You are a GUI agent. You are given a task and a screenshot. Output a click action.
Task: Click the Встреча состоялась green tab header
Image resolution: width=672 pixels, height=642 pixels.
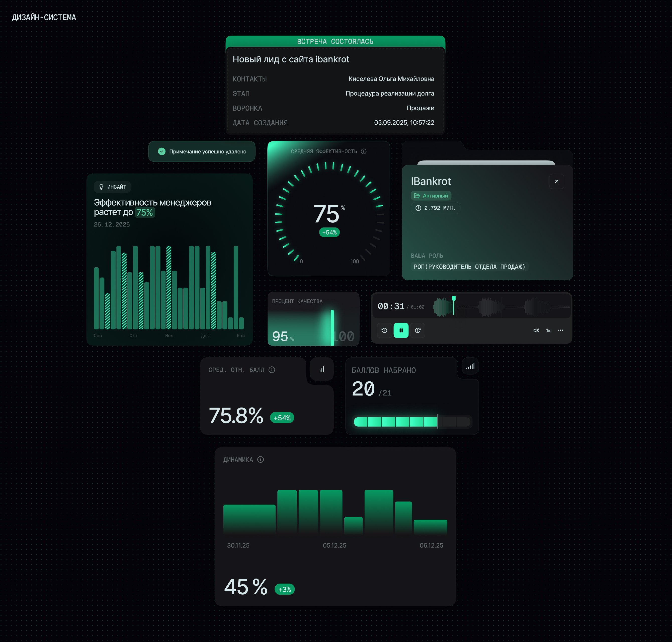point(335,41)
